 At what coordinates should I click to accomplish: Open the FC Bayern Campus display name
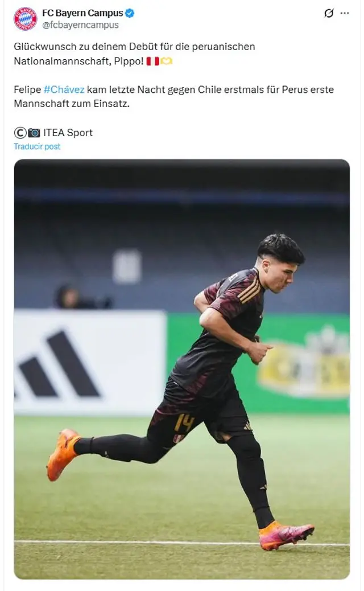pyautogui.click(x=82, y=13)
